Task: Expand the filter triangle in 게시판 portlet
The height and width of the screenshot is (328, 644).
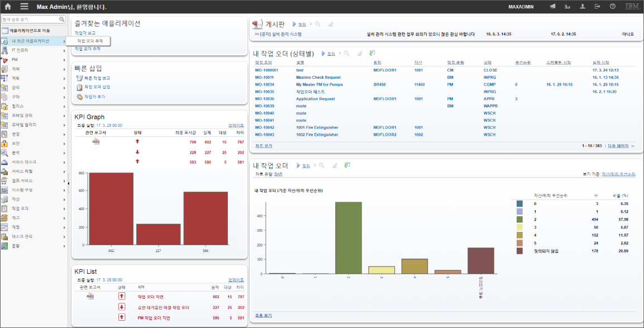Action: [x=294, y=24]
